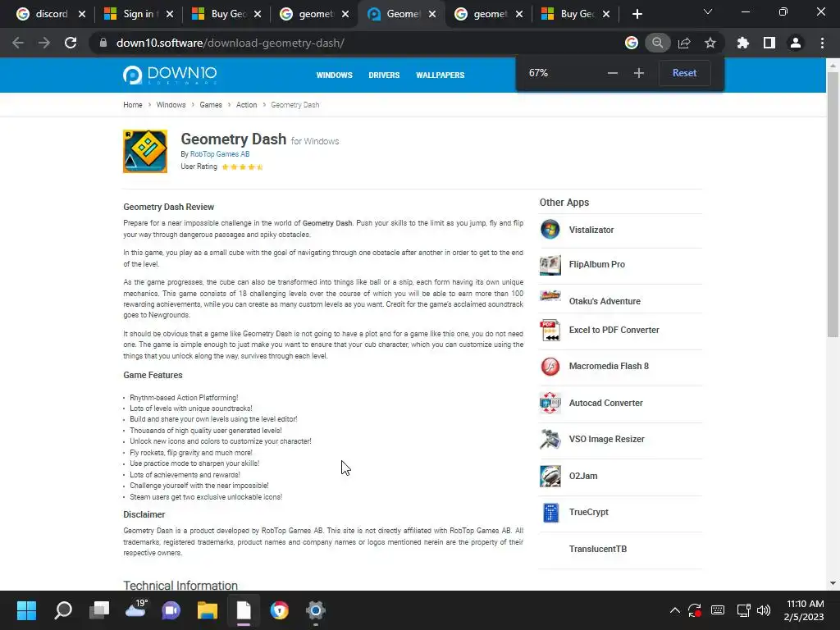Click the Google icon in address bar
Image resolution: width=840 pixels, height=630 pixels.
pyautogui.click(x=632, y=43)
